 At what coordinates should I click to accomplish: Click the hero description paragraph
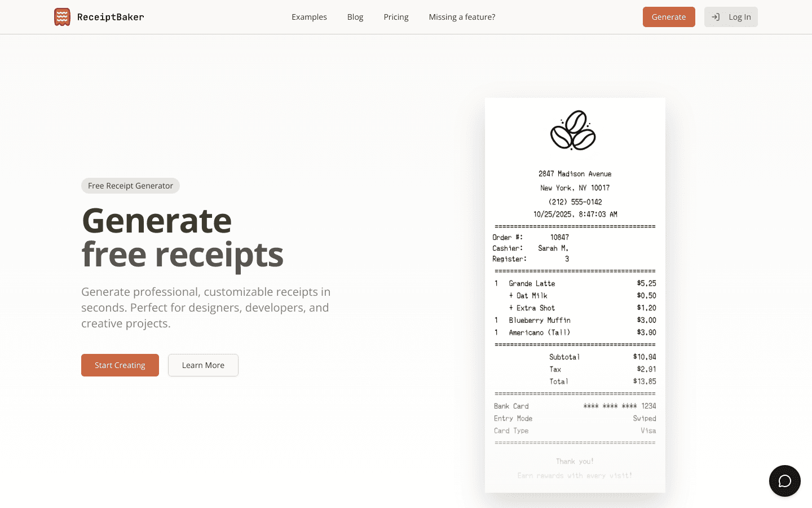pos(206,308)
